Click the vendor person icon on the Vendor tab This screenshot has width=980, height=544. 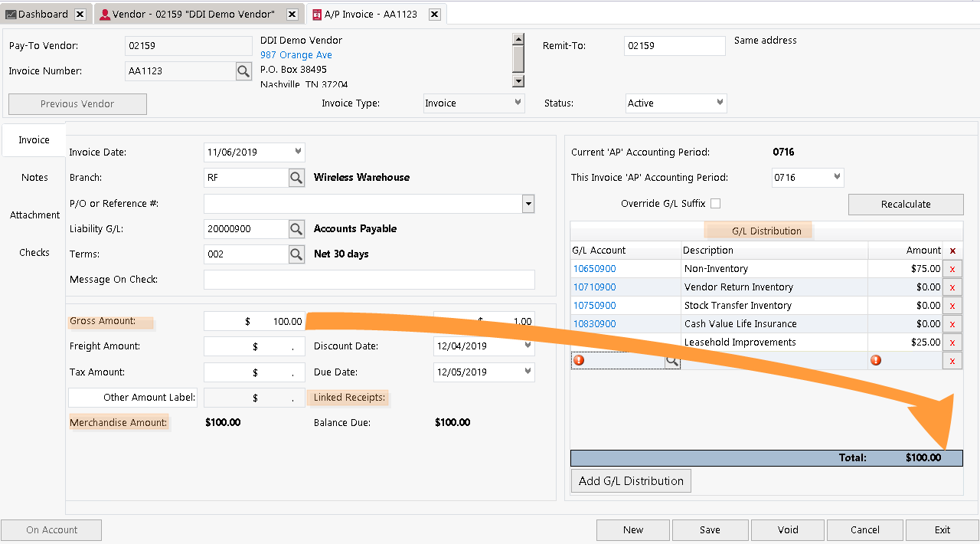tap(104, 13)
